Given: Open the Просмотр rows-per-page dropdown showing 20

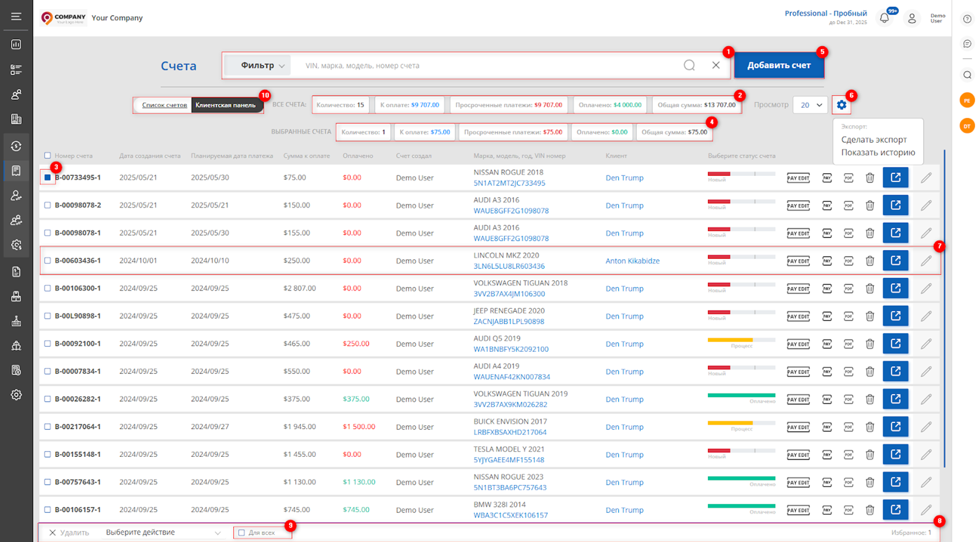Looking at the screenshot, I should [810, 105].
